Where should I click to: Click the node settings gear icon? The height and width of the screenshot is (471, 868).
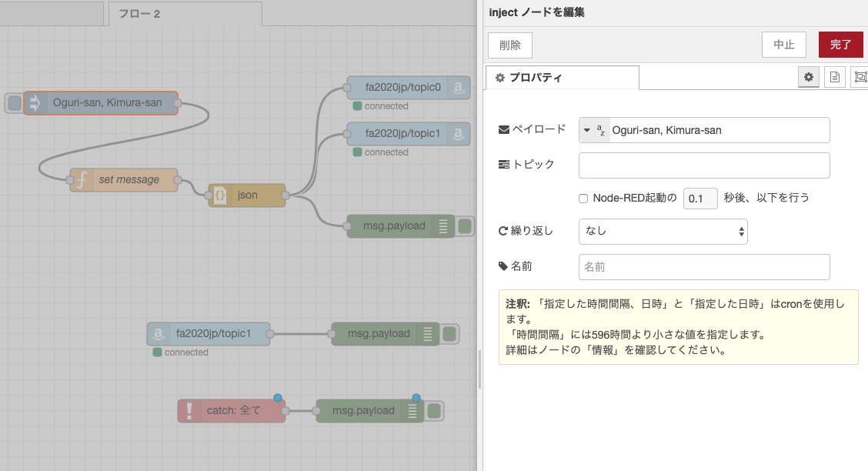tap(808, 77)
